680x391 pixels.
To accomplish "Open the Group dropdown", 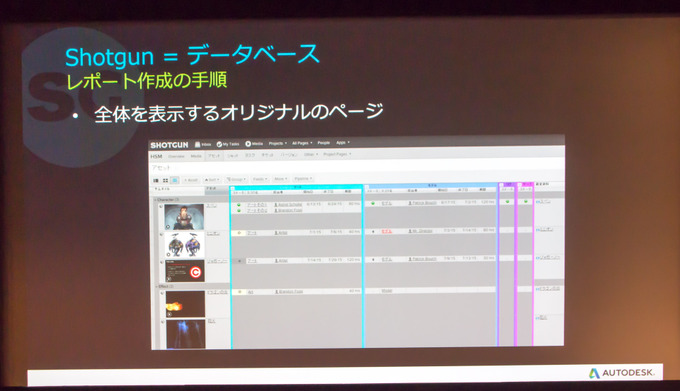I will pyautogui.click(x=236, y=179).
